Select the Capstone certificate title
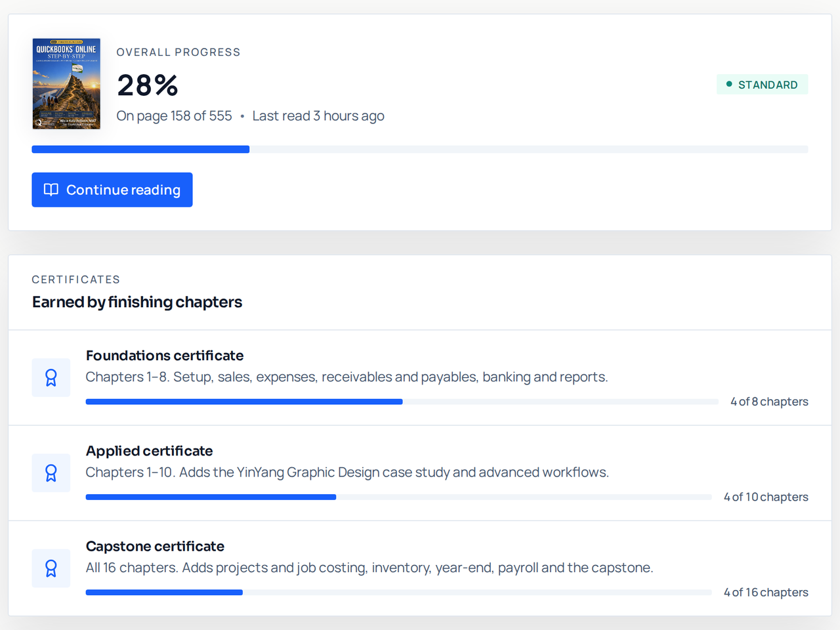 coord(156,546)
